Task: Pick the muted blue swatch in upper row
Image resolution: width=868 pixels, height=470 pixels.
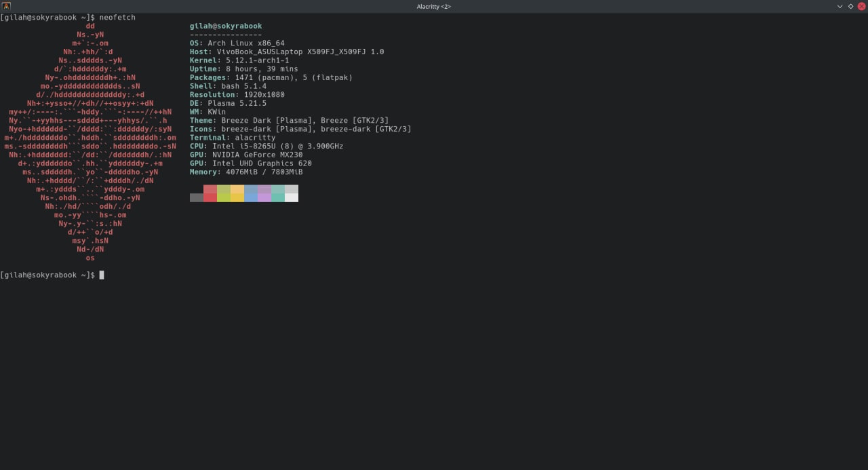Action: point(251,189)
